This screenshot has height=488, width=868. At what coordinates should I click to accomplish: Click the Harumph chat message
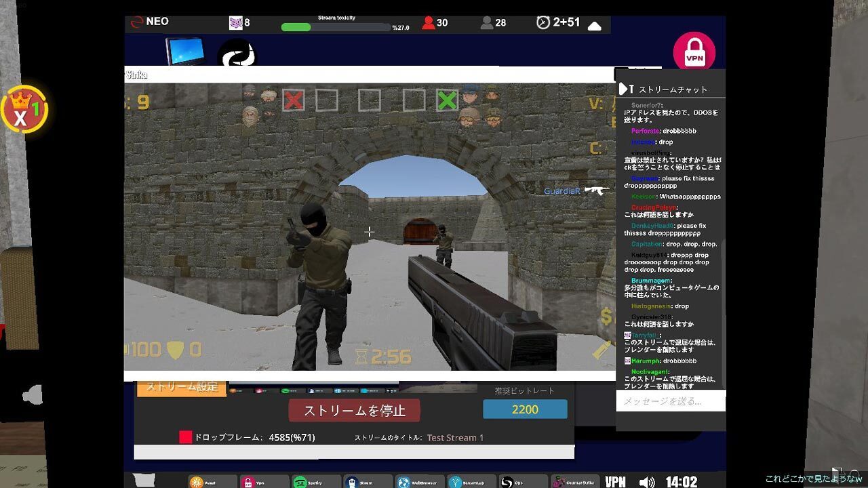660,361
